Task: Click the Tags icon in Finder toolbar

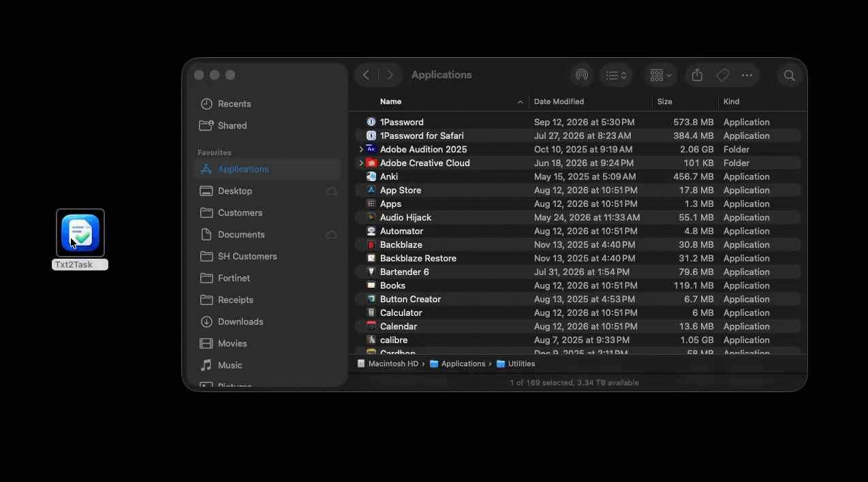Action: [722, 76]
